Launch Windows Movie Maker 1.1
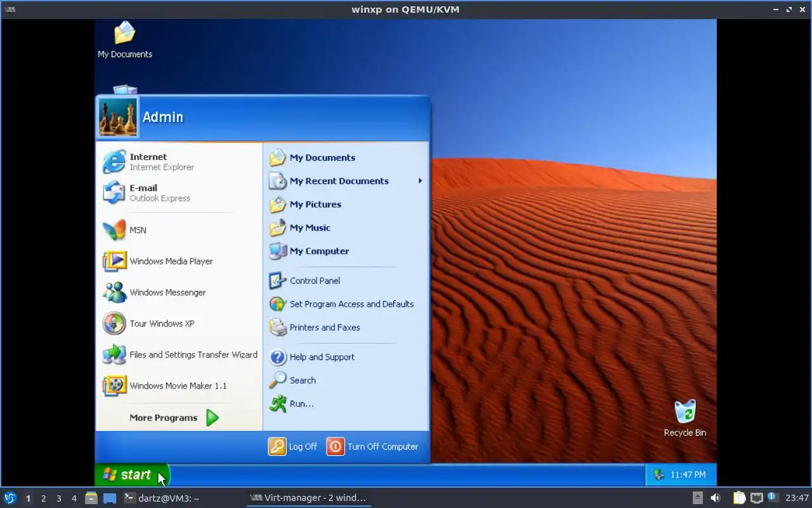812x508 pixels. [180, 385]
